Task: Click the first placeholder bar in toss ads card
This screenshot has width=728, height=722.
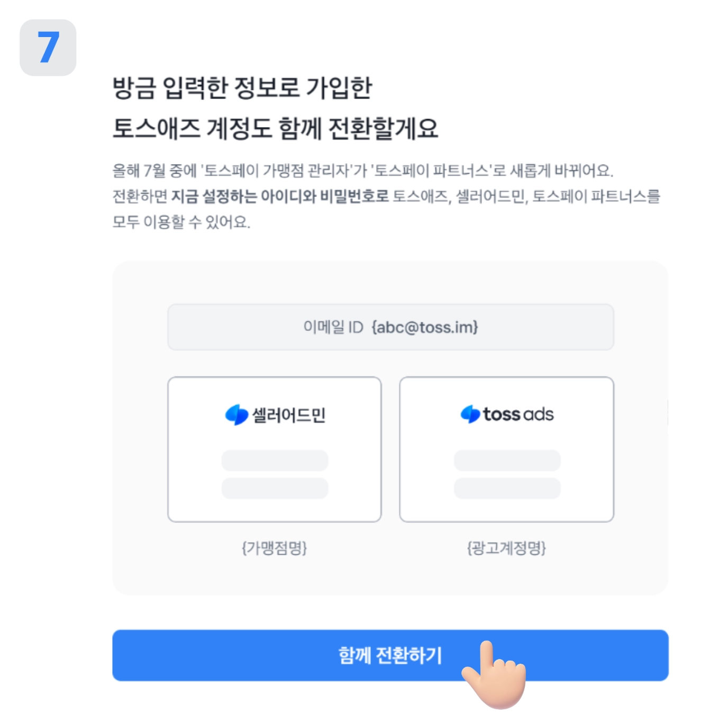Action: pos(507,461)
